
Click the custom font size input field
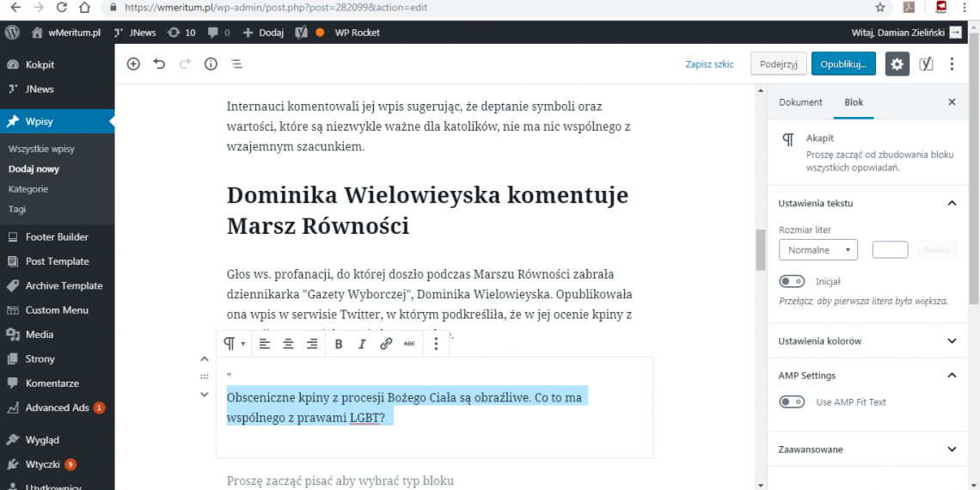pyautogui.click(x=890, y=250)
